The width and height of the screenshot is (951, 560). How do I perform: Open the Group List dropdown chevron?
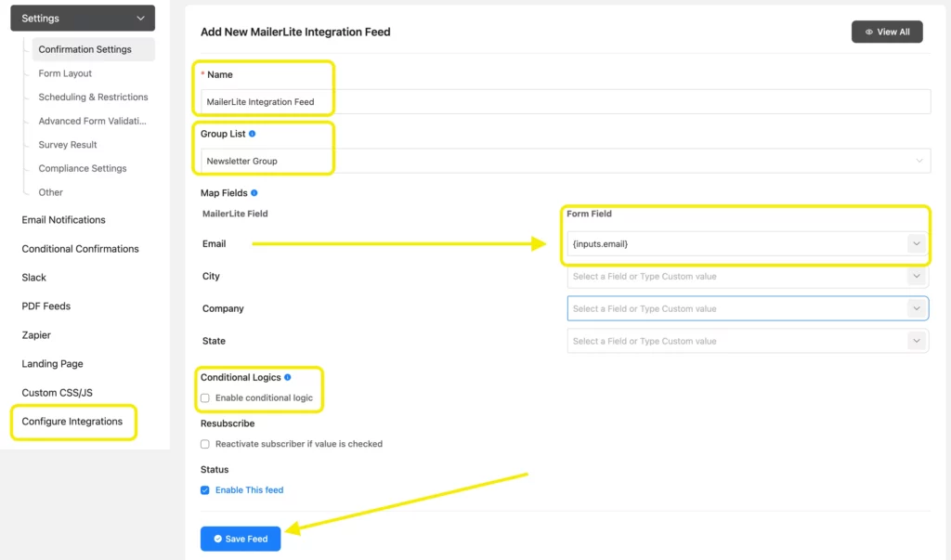pyautogui.click(x=918, y=161)
